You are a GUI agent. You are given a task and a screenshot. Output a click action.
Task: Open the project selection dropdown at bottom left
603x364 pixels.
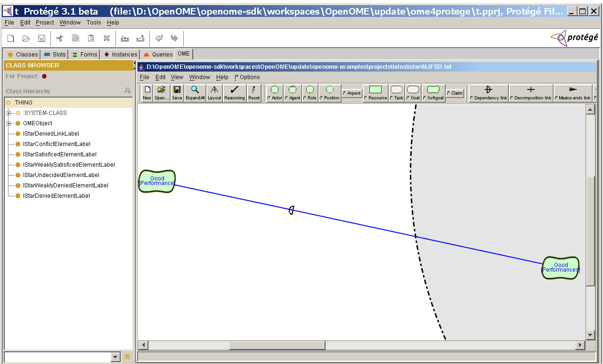pos(114,357)
